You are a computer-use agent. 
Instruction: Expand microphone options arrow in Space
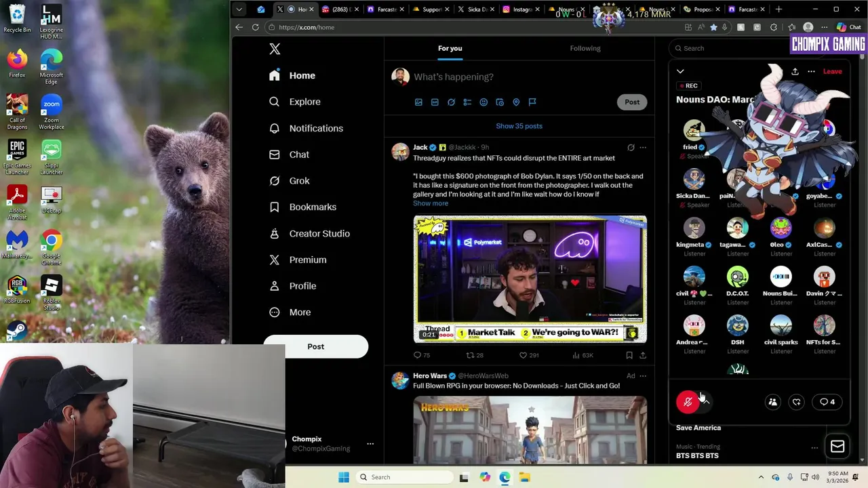[x=706, y=402]
